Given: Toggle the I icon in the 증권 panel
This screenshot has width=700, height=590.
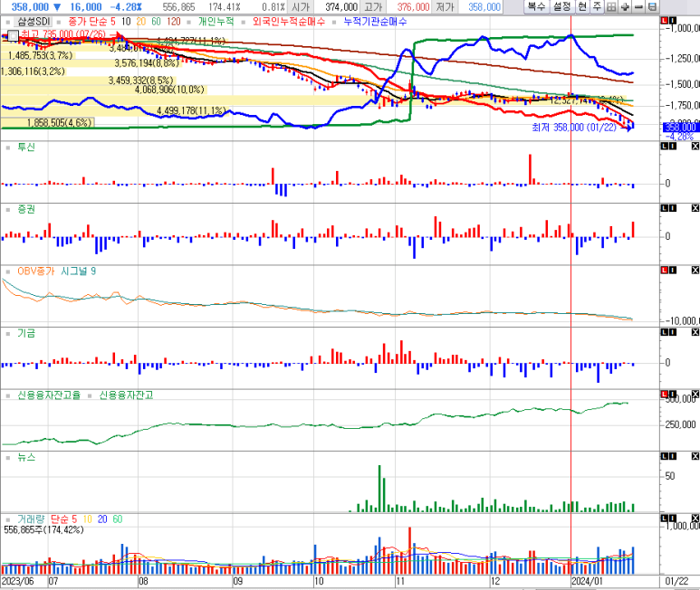Looking at the screenshot, I should [x=673, y=208].
